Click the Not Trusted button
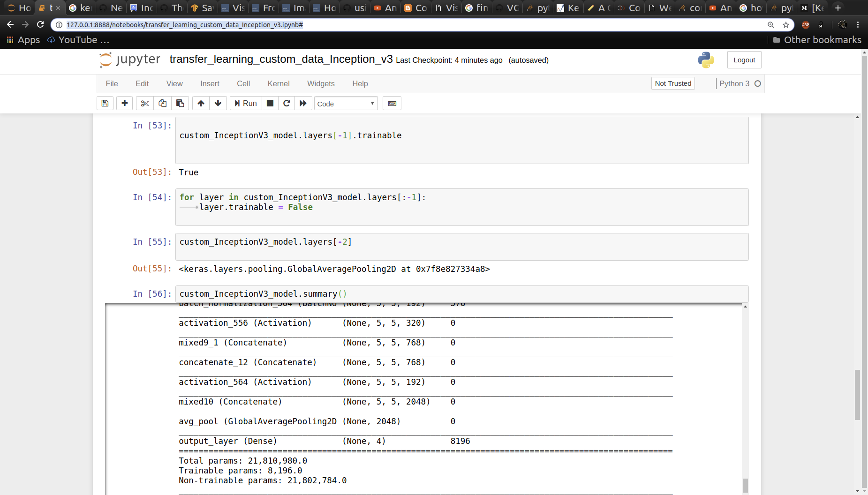 [672, 83]
